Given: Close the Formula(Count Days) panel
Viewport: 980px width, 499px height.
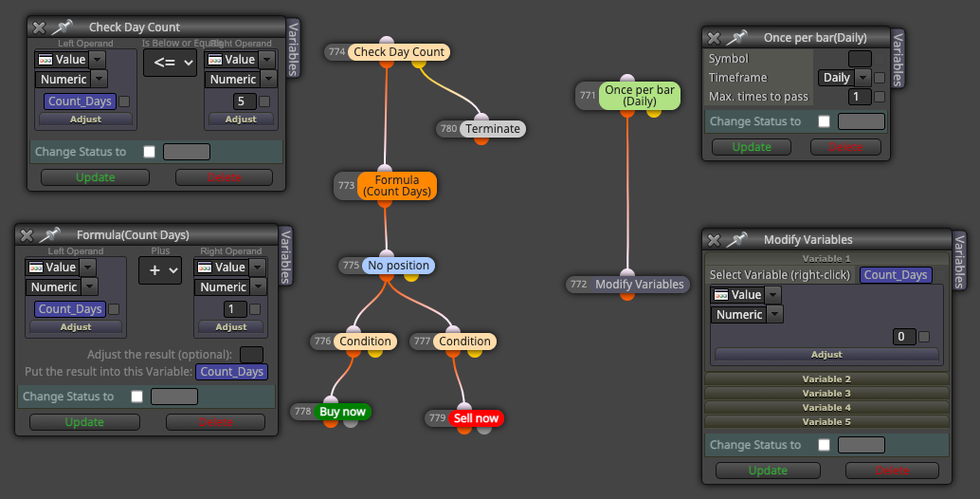Looking at the screenshot, I should [27, 235].
